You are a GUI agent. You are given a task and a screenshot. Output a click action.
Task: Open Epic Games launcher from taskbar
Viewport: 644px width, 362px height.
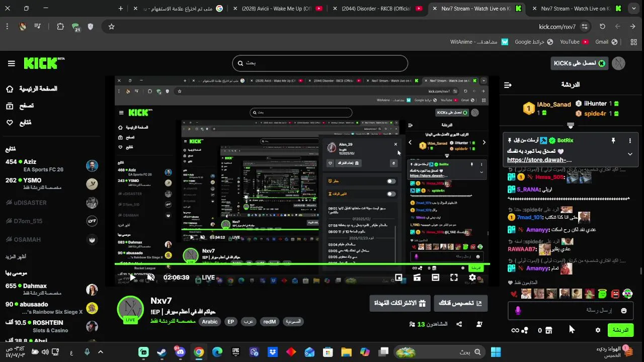pos(235,352)
